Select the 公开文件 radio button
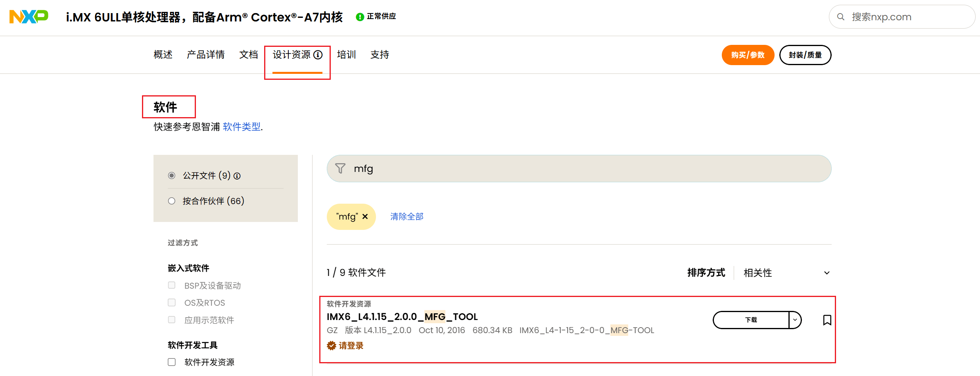980x376 pixels. (172, 175)
